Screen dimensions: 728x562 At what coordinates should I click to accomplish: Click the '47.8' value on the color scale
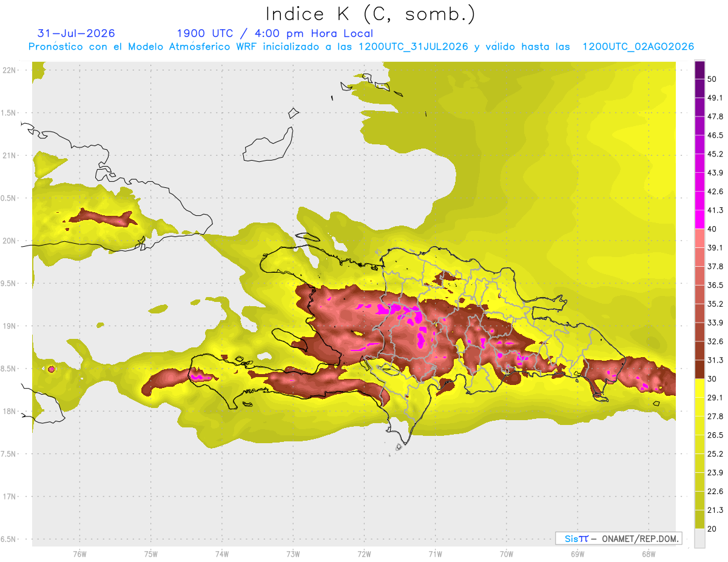coord(715,116)
